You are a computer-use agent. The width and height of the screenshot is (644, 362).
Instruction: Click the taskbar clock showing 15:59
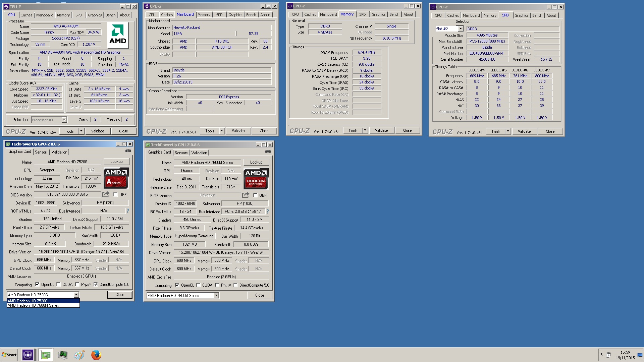(625, 352)
